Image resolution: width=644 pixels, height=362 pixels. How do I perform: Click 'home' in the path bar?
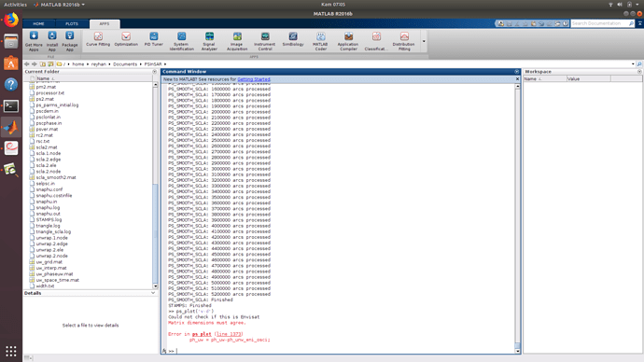pos(78,64)
